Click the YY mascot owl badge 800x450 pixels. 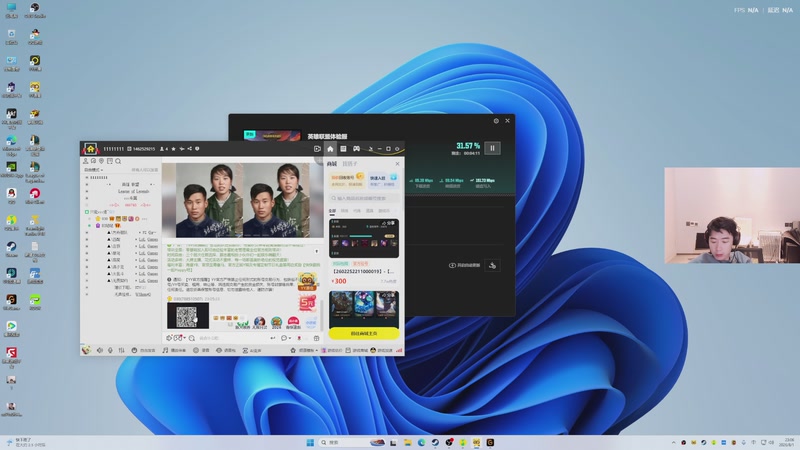click(307, 282)
